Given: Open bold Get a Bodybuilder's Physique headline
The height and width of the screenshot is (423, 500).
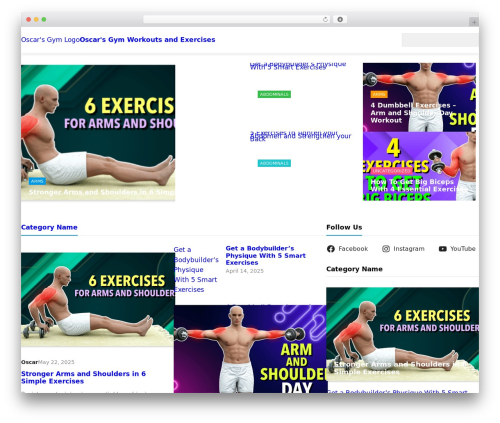Looking at the screenshot, I should coord(266,255).
